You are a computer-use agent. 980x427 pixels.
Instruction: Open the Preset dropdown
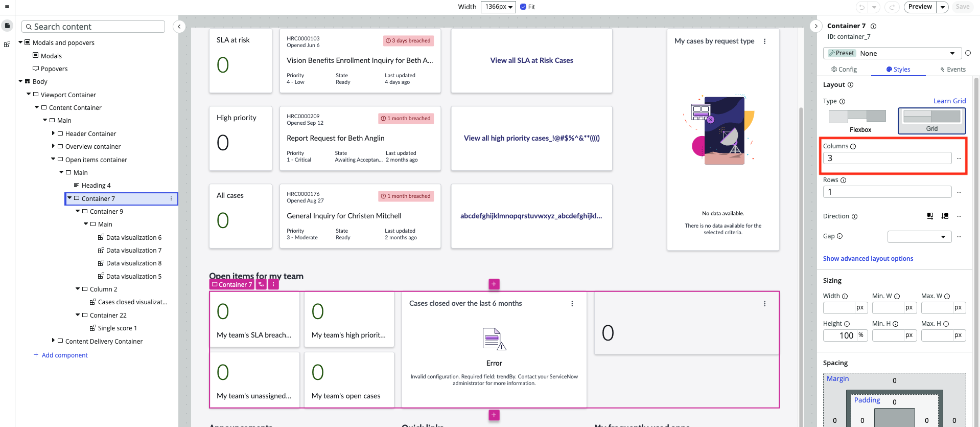(892, 53)
